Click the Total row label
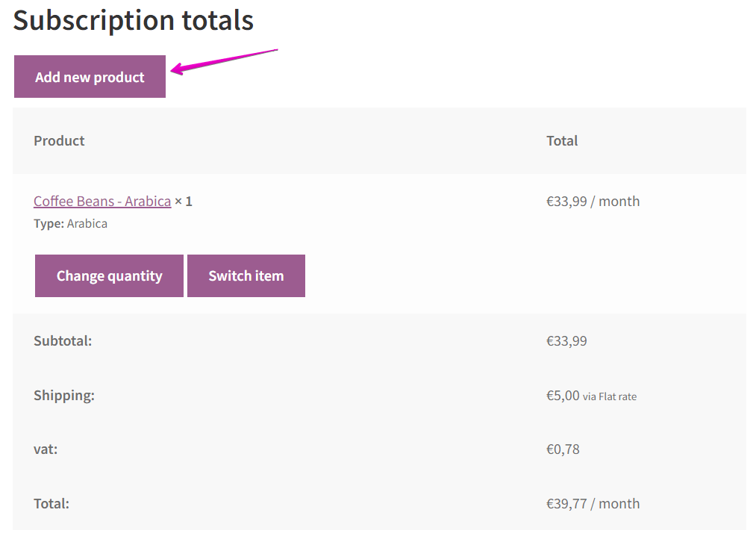 (51, 503)
